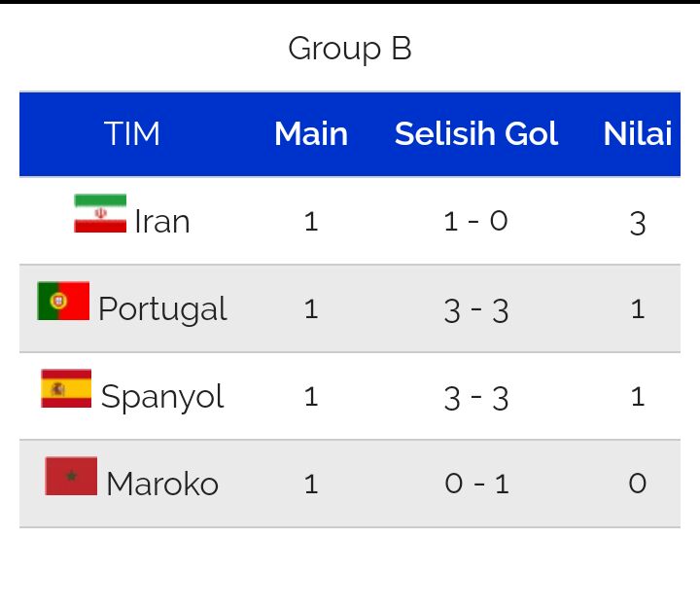Click Iran's points value 3
This screenshot has height=611, width=700.
638,224
